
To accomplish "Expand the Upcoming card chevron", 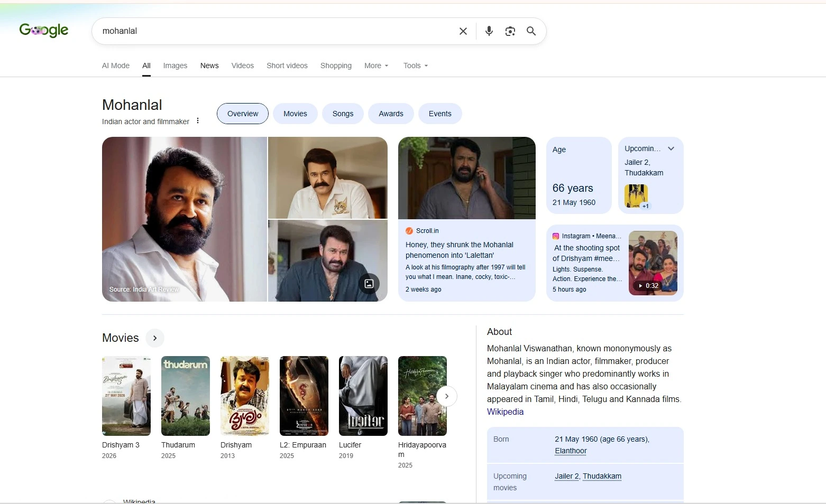I will pyautogui.click(x=671, y=148).
